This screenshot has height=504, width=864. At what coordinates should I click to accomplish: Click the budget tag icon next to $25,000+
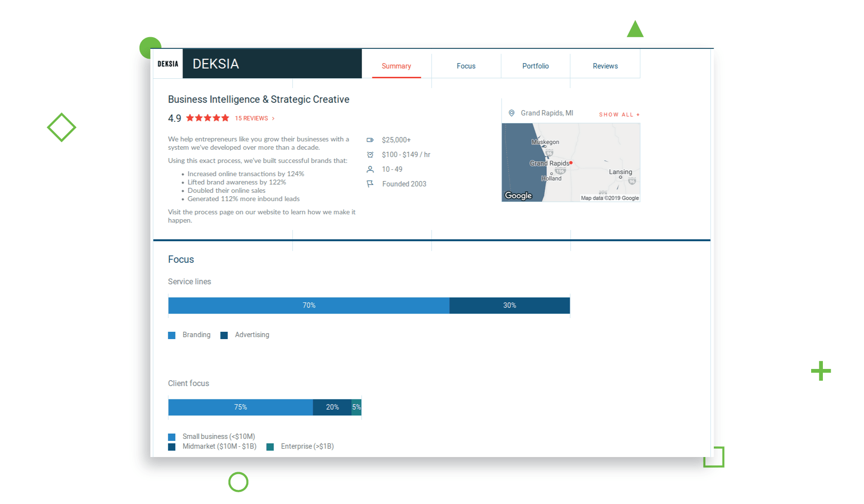[x=370, y=140]
